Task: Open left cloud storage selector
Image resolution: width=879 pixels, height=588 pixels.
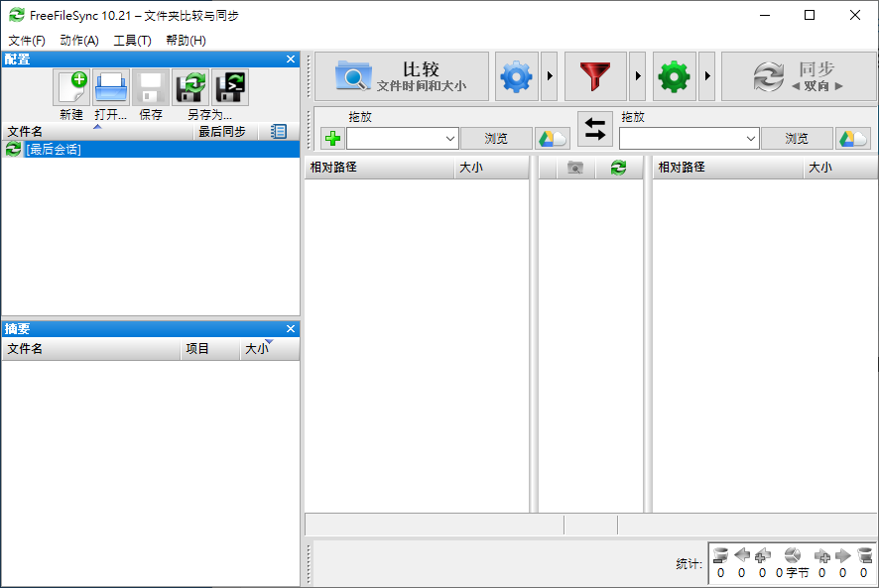Action: pyautogui.click(x=553, y=139)
